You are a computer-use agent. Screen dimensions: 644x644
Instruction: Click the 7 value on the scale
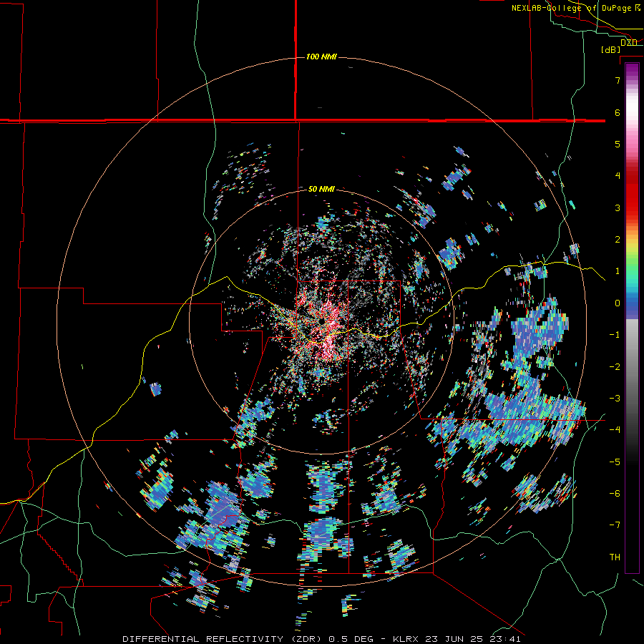pos(618,80)
